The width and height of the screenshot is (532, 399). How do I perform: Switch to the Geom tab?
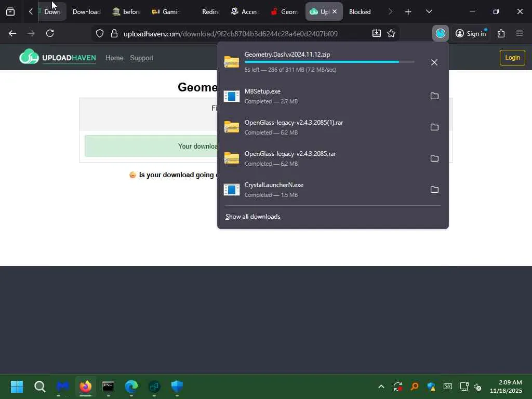point(285,12)
